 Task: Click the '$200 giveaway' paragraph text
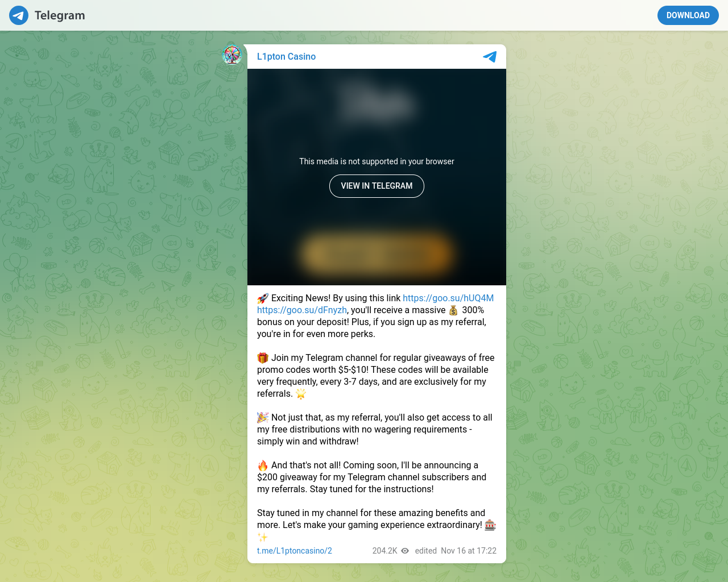point(372,477)
